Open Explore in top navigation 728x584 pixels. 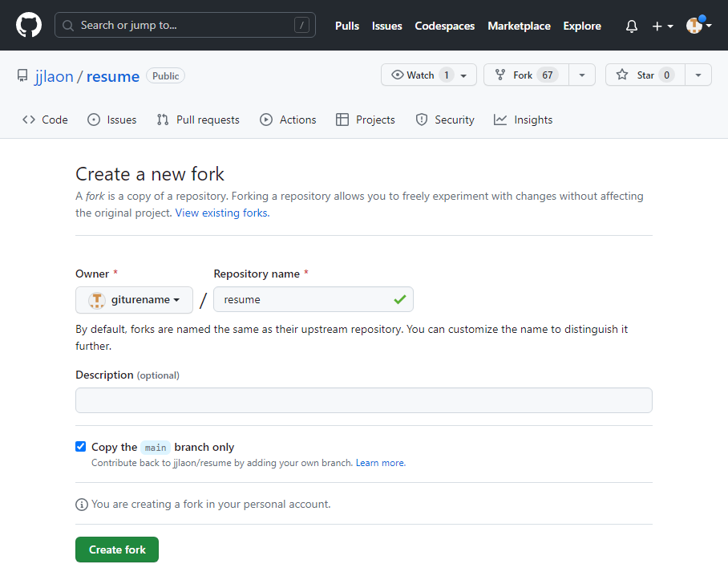click(582, 26)
